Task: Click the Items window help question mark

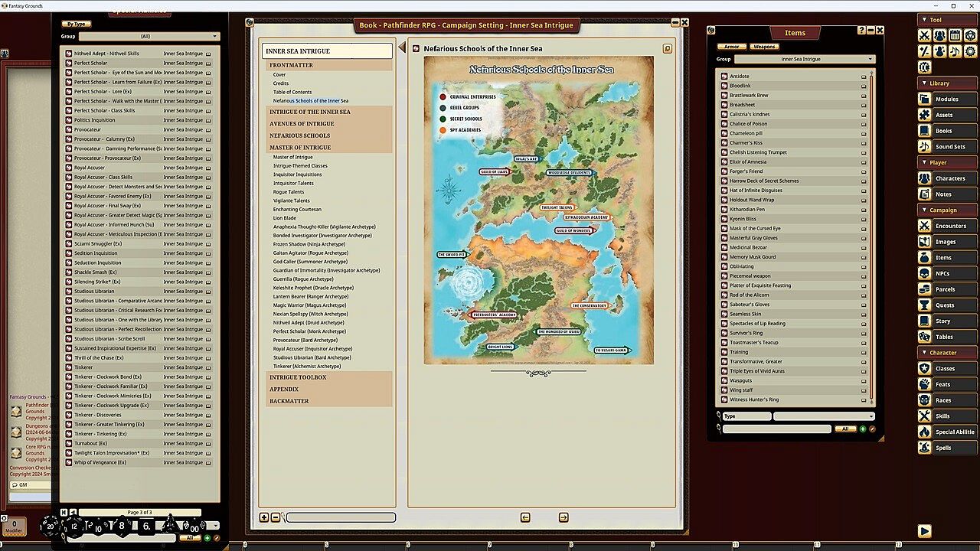Action: click(862, 31)
